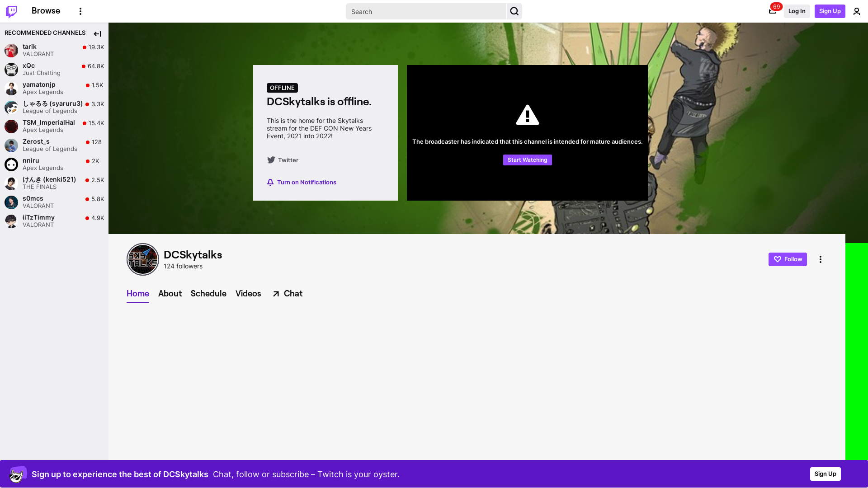Screen dimensions: 868x488
Task: Open s0mcs's channel avatar
Action: (11, 202)
